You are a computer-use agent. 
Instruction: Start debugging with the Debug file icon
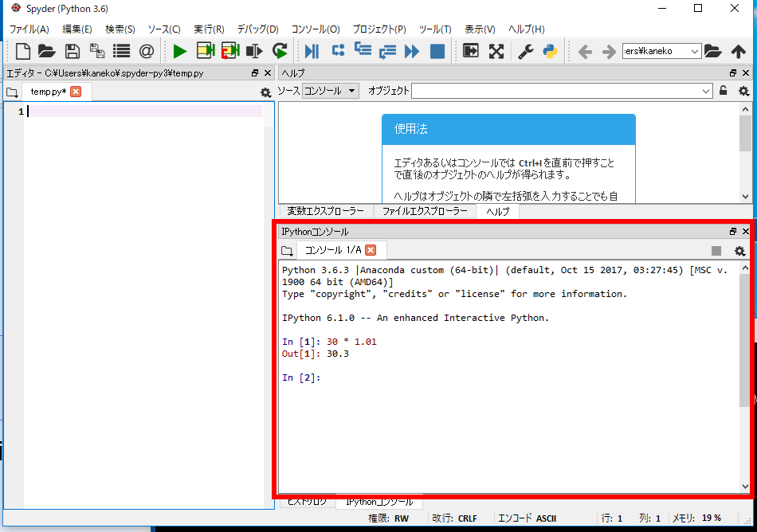tap(312, 51)
